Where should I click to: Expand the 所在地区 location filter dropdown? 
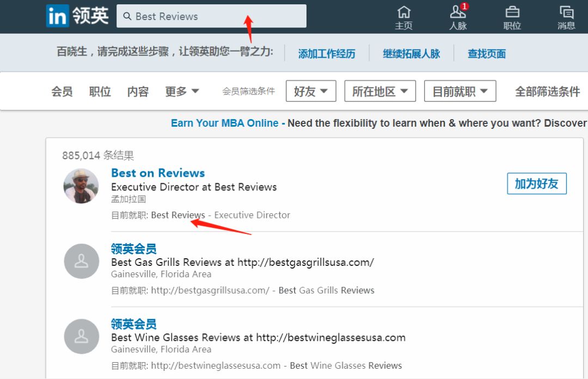click(x=380, y=91)
